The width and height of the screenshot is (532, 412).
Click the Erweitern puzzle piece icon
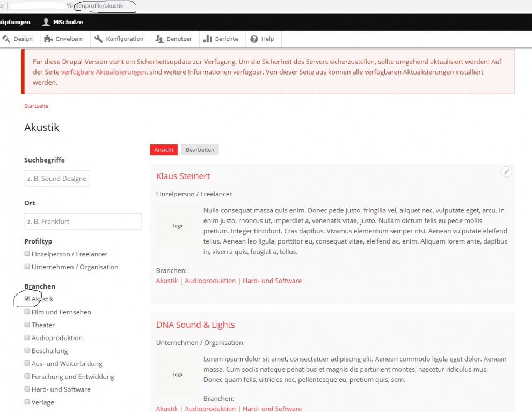coord(48,39)
